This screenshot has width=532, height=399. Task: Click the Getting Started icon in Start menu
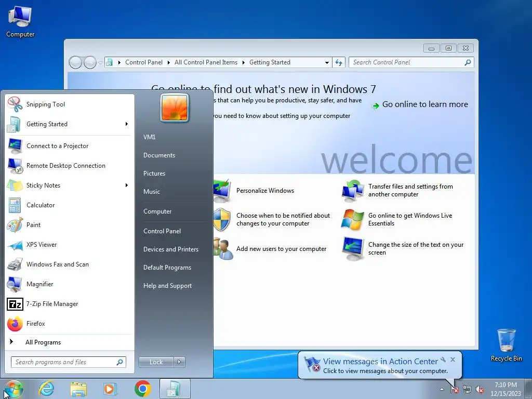pos(14,124)
